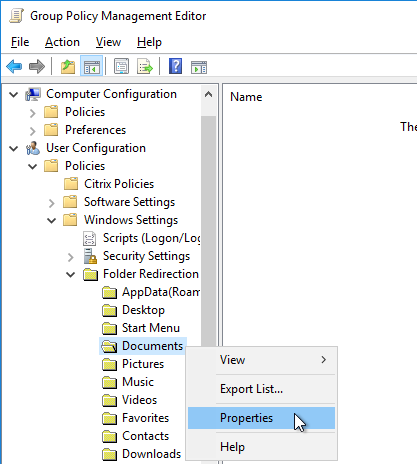Click the Name column header
Viewport: 417px width, 464px height.
tap(246, 97)
